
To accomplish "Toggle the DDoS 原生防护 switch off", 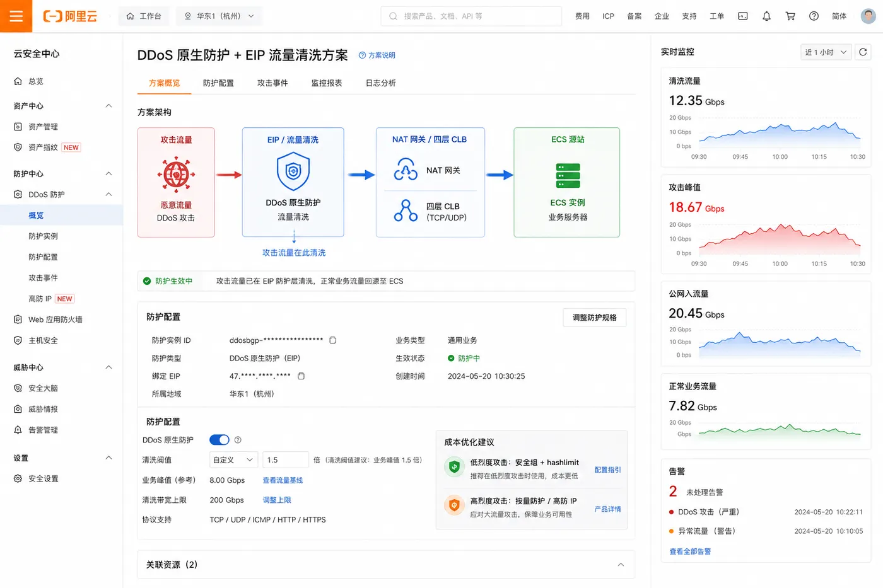I will point(219,440).
